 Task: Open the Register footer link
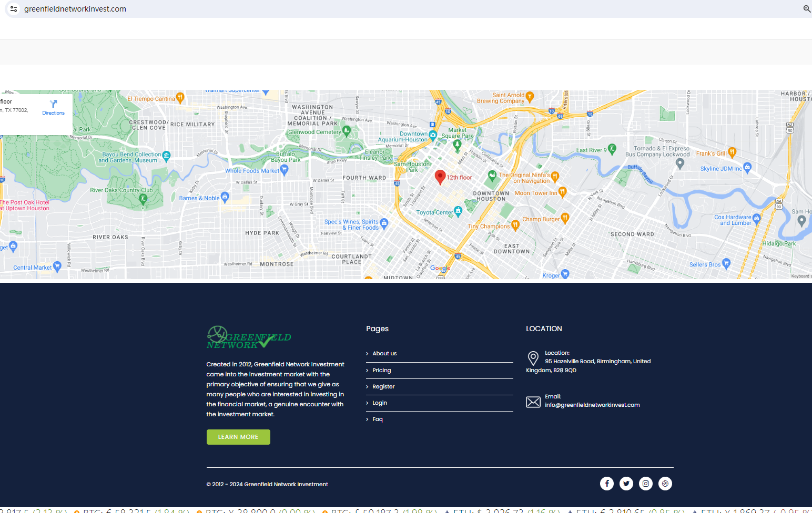click(383, 387)
